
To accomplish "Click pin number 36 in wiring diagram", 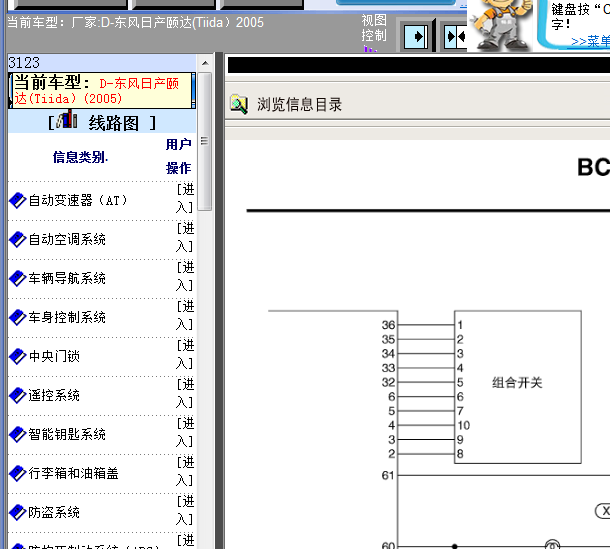I will 388,325.
